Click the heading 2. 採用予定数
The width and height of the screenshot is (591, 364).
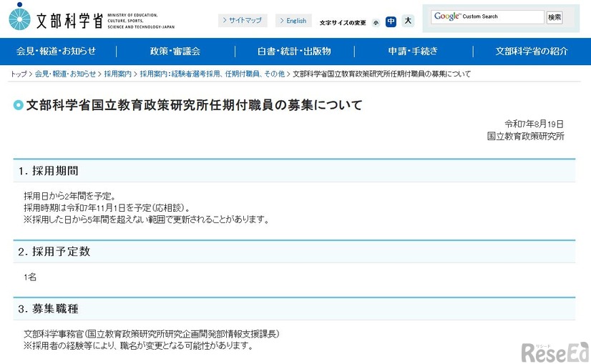click(54, 251)
